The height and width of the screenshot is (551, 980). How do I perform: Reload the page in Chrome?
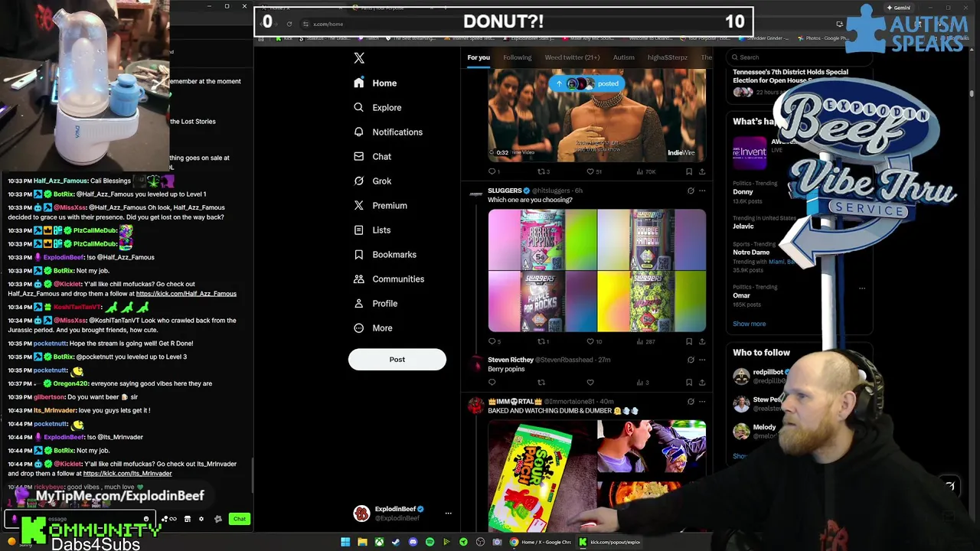coord(289,24)
